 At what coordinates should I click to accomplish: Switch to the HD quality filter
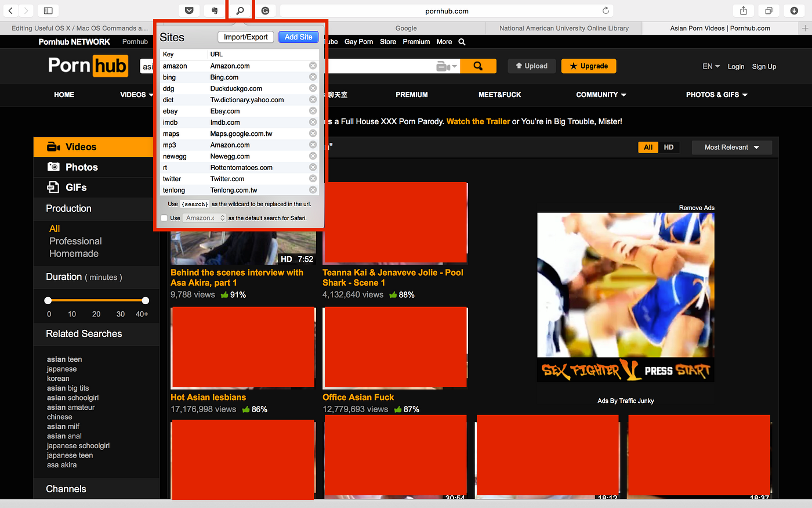(669, 147)
